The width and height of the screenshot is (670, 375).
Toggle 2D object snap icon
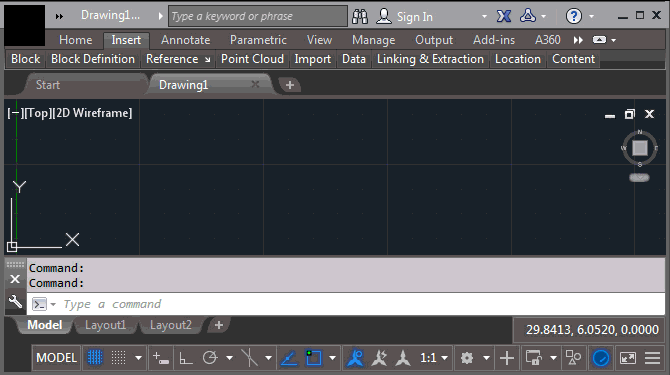(314, 357)
